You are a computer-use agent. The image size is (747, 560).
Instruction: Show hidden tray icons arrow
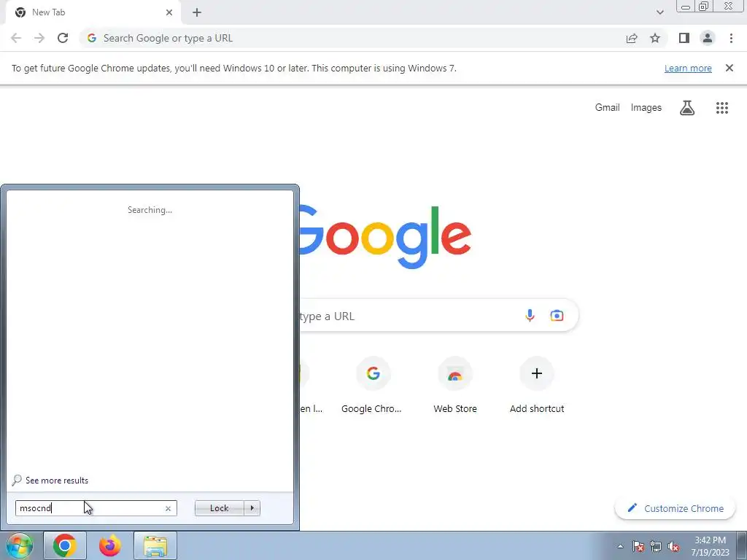620,546
